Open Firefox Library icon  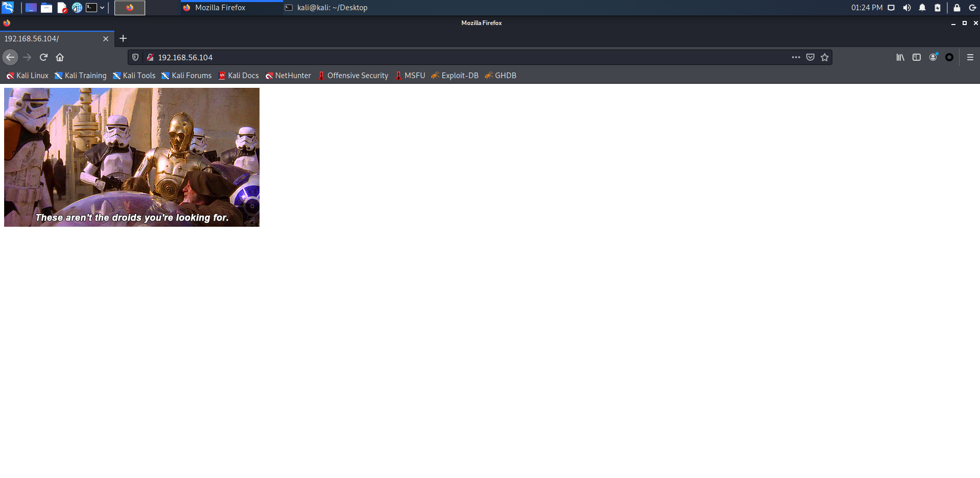pyautogui.click(x=900, y=57)
